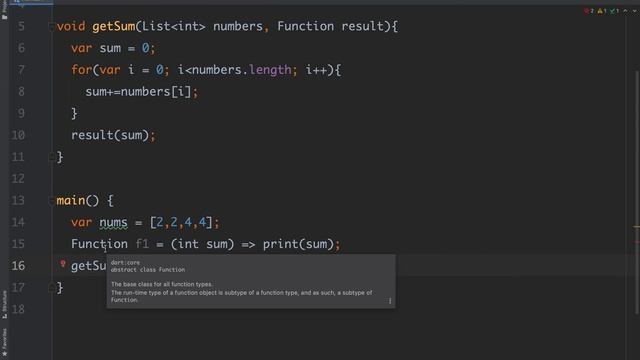This screenshot has height=360, width=640.
Task: Click line number 10 in the gutter
Action: click(18, 135)
